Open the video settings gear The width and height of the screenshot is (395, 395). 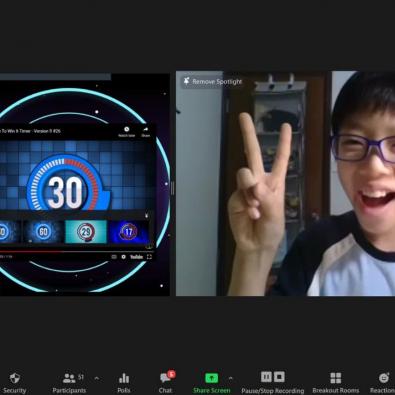coord(123,257)
